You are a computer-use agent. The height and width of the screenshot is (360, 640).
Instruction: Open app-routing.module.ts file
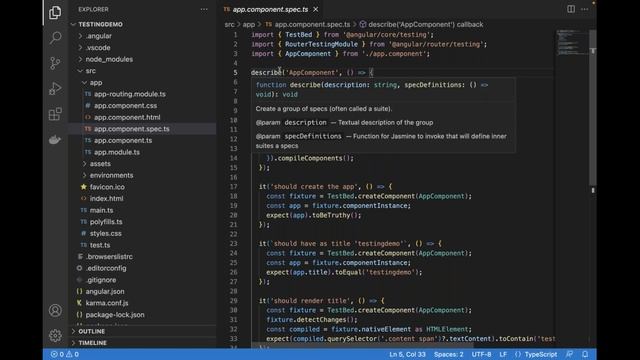point(130,94)
